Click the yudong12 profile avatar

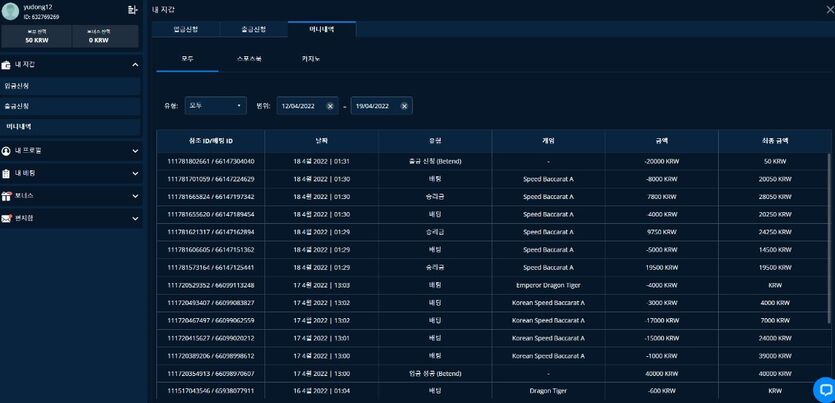click(11, 11)
